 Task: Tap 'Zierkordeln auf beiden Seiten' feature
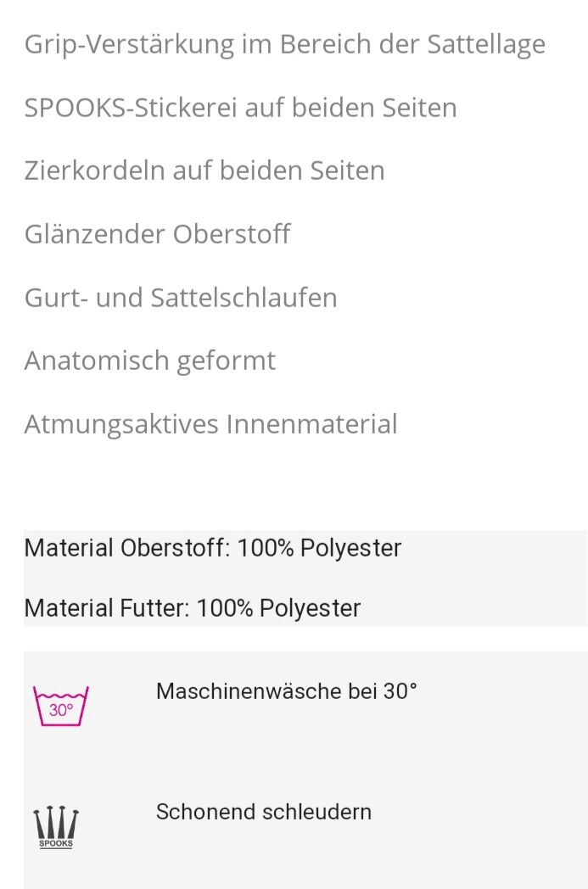pos(204,171)
